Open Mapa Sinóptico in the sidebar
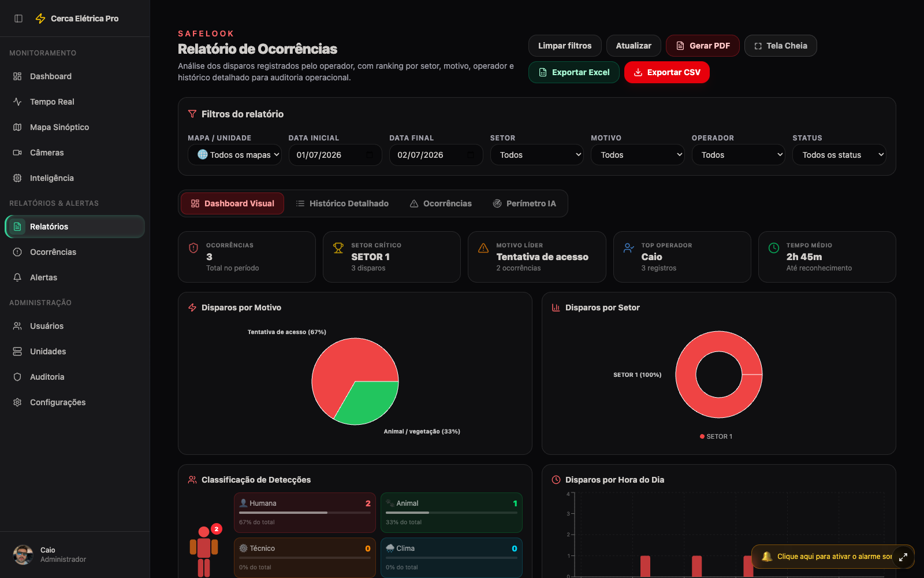Screen dimensions: 924x578 point(74,127)
